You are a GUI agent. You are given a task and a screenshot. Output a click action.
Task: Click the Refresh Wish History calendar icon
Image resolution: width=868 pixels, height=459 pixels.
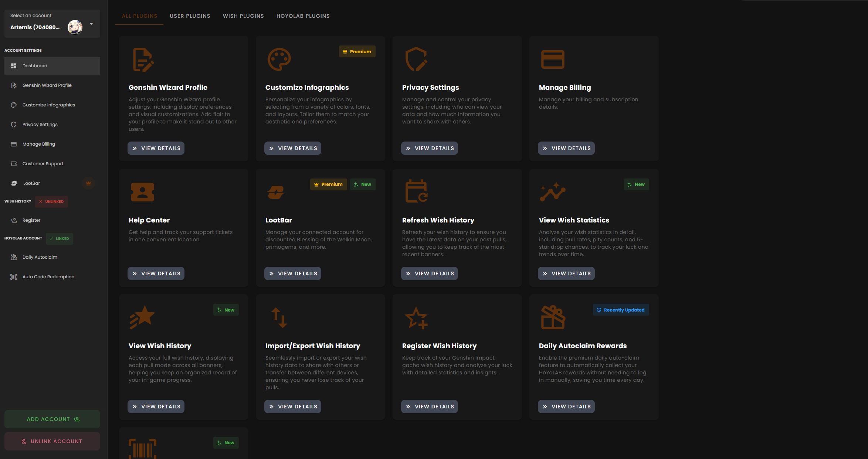(416, 191)
